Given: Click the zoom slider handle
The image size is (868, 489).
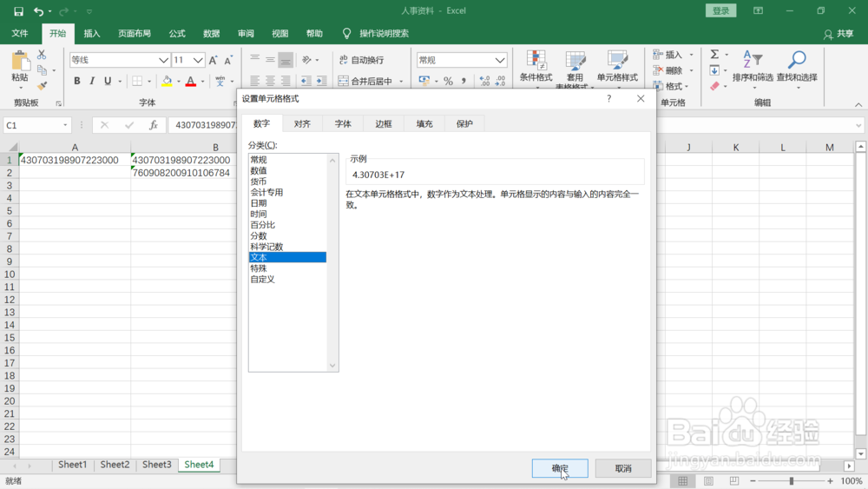Looking at the screenshot, I should [792, 480].
